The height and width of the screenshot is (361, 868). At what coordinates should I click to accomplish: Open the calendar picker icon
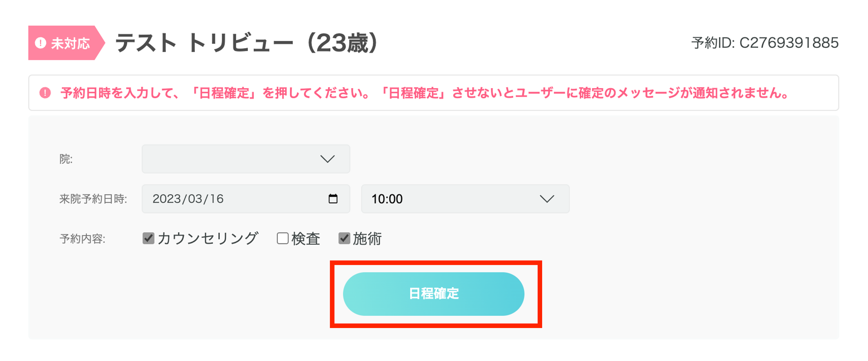[x=333, y=199]
